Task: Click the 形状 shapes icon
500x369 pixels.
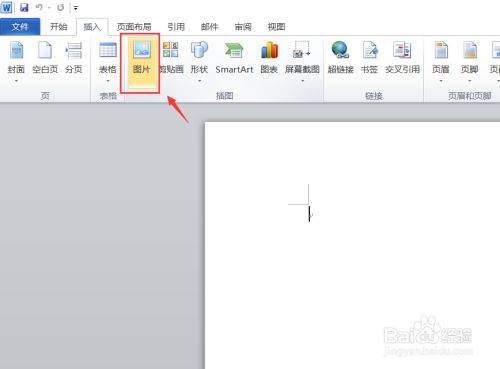Action: click(199, 50)
